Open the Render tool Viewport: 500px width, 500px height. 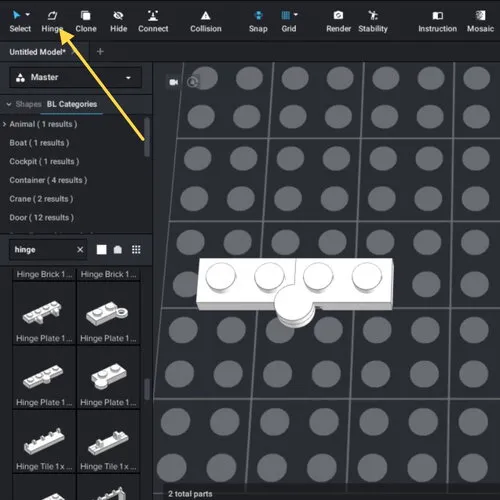338,22
